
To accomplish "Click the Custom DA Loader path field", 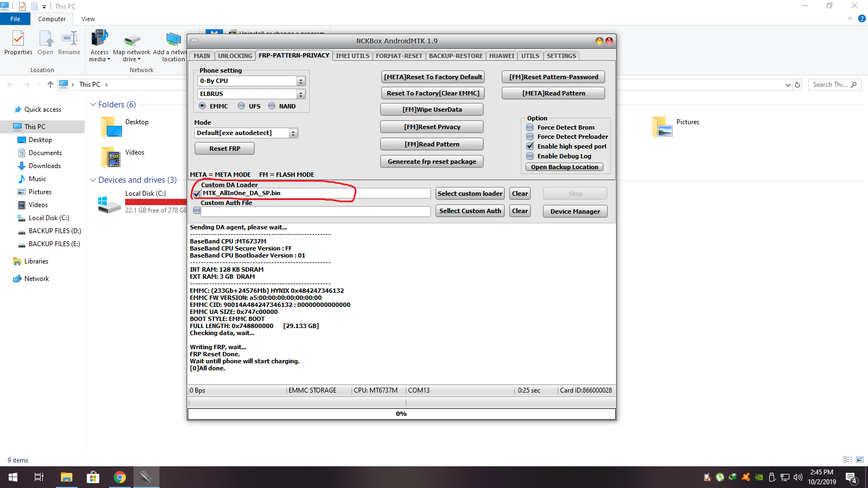I will point(316,194).
